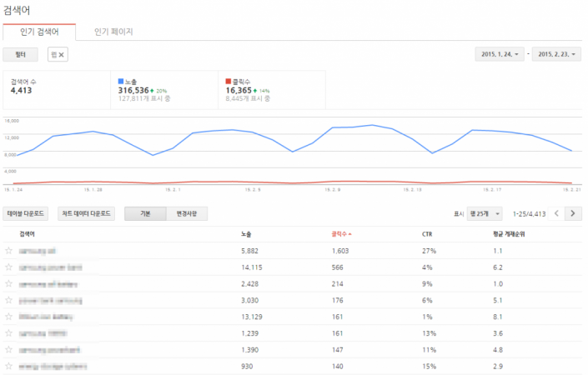Sort table by CTR column header
This screenshot has height=375, width=588.
(x=427, y=234)
